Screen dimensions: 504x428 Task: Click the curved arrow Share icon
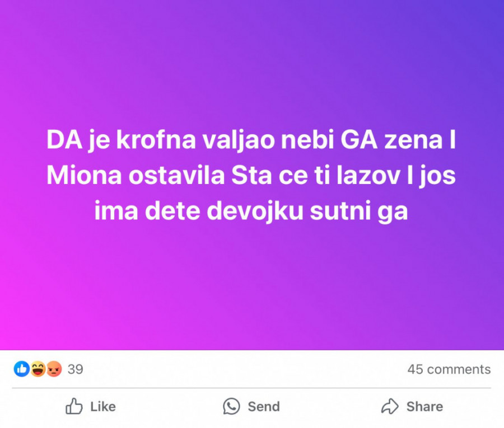coord(390,406)
